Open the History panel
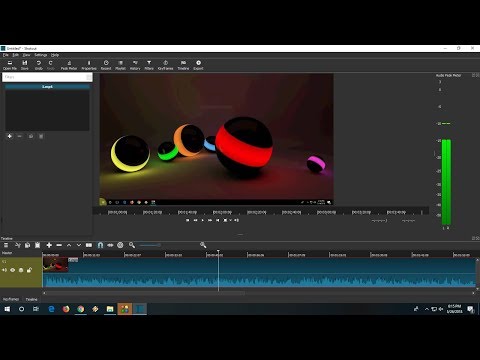Viewport: 480px width, 360px height. point(135,65)
